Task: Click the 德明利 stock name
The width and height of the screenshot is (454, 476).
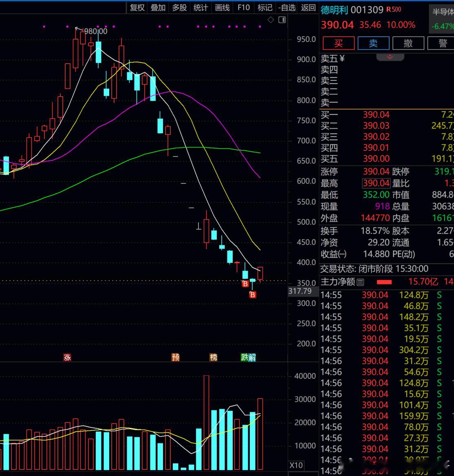Action: click(334, 10)
